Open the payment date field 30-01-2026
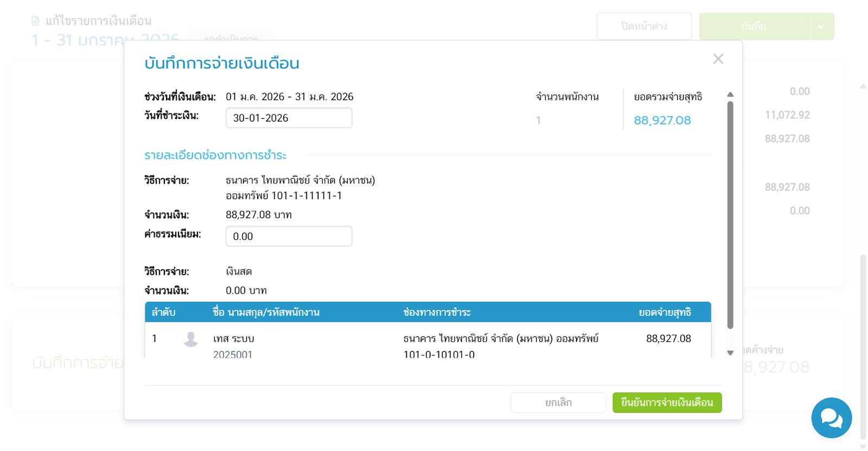This screenshot has height=451, width=868. pos(289,118)
